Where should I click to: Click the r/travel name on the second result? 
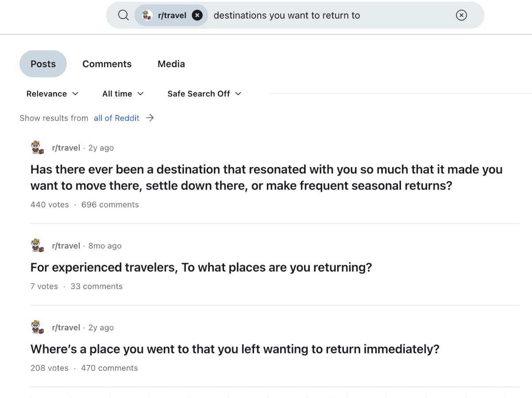click(66, 245)
